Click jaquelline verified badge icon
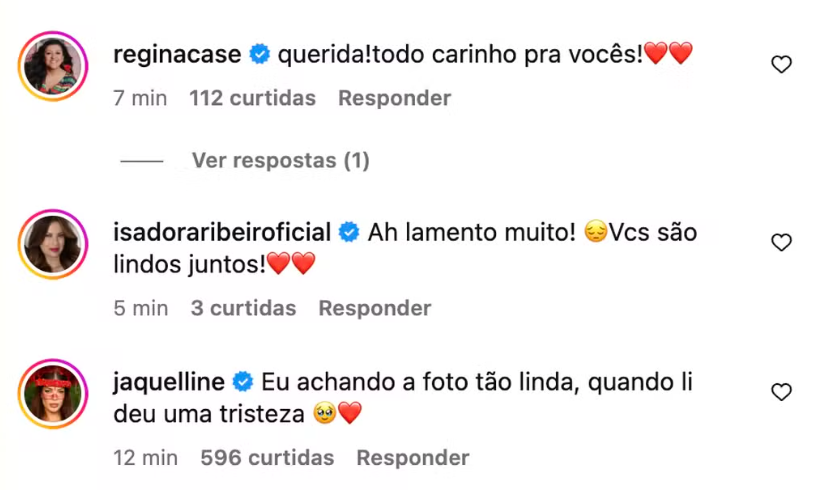The height and width of the screenshot is (497, 813). pos(242,382)
